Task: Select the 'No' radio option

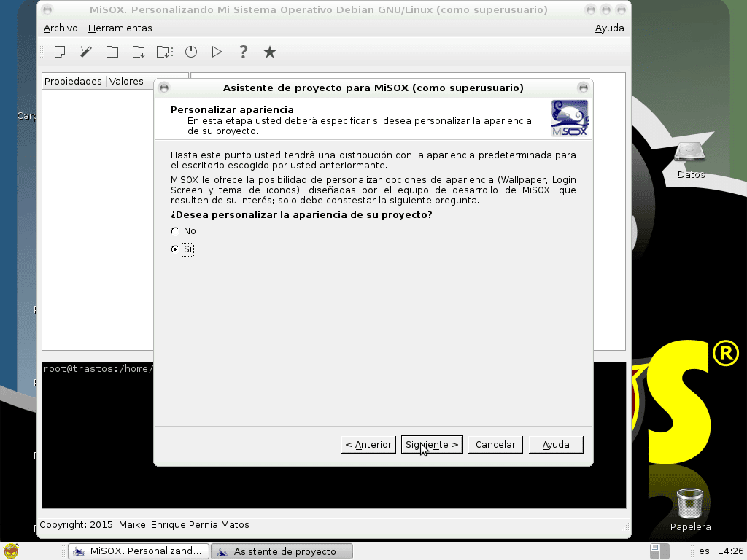Action: [x=174, y=231]
